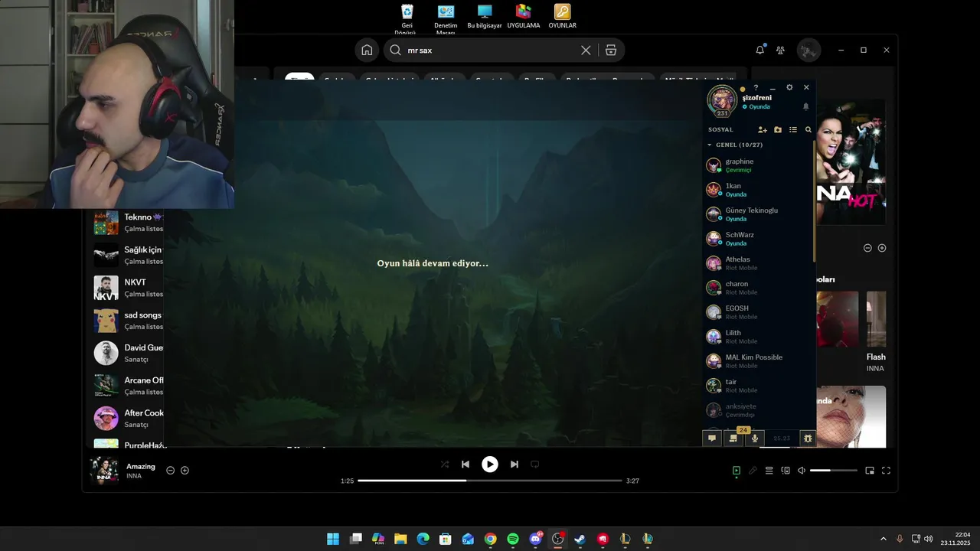Mute Spotify with the speaker icon
Image resolution: width=980 pixels, height=551 pixels.
[802, 471]
